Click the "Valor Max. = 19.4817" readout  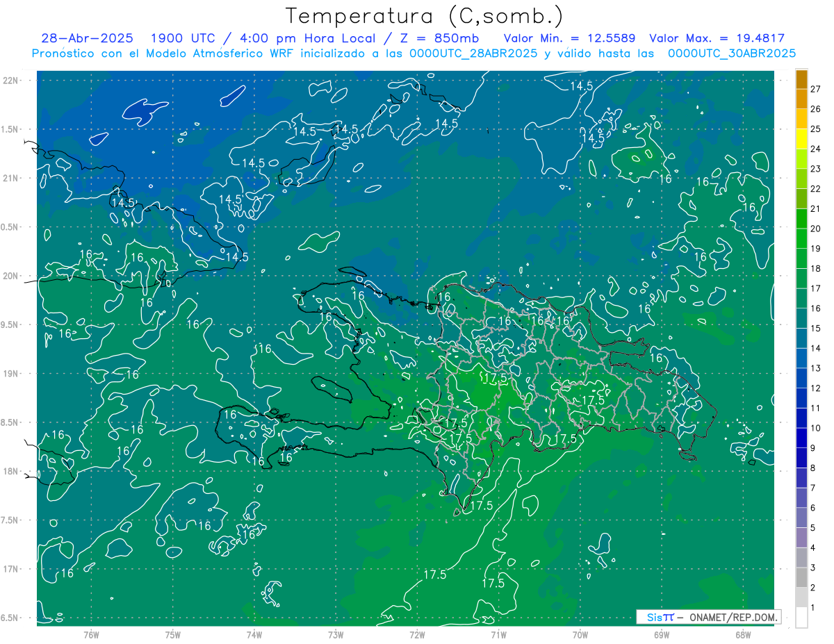[x=717, y=39]
